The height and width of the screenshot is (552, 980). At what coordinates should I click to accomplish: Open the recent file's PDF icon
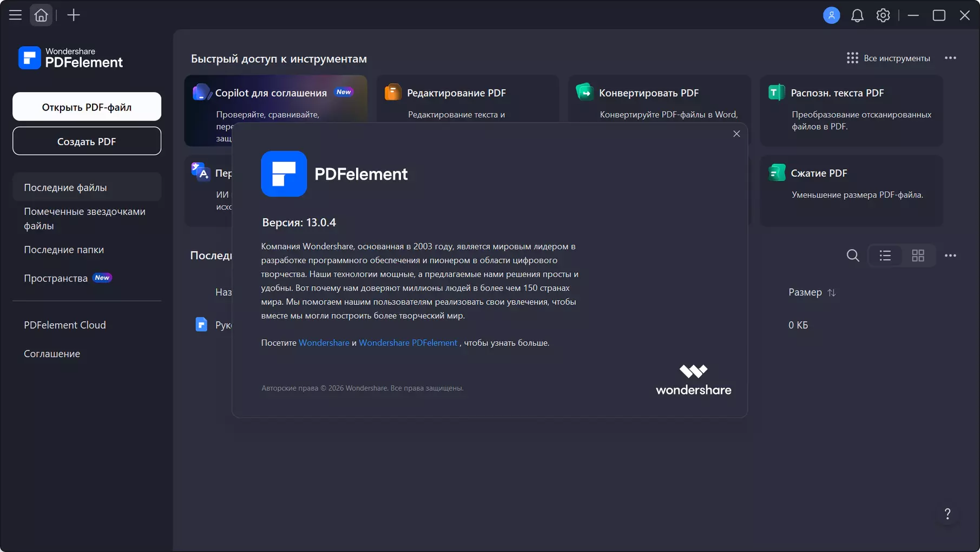point(201,325)
